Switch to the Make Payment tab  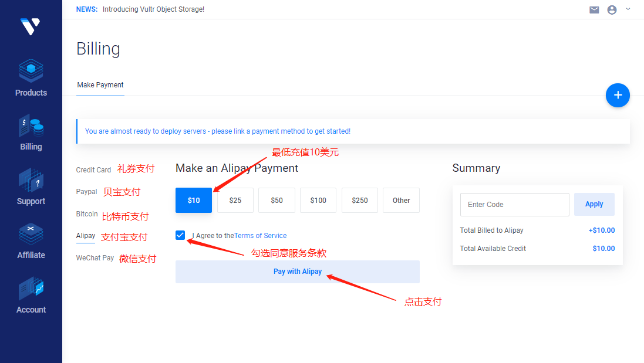(x=100, y=85)
